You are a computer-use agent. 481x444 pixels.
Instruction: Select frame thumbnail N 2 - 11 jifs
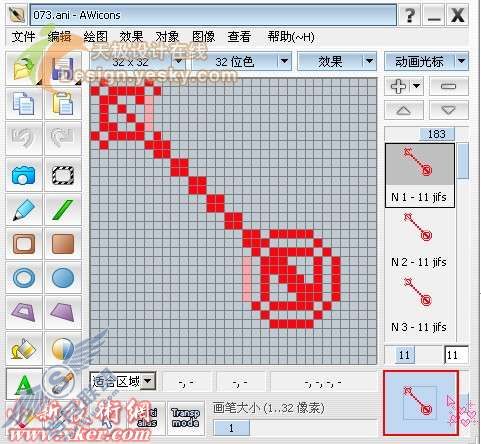(419, 240)
